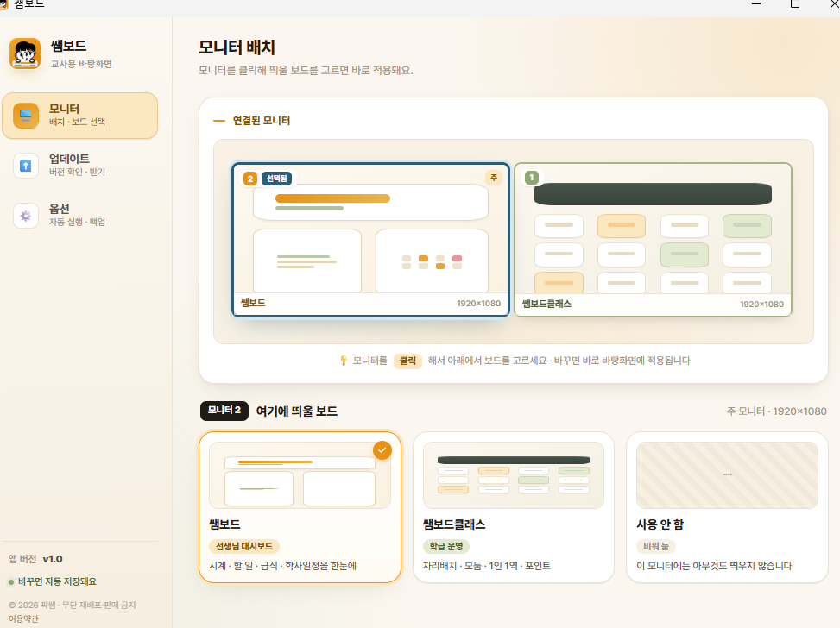Choose the 쌤보드클래스 board card
840x628 pixels.
(x=513, y=507)
